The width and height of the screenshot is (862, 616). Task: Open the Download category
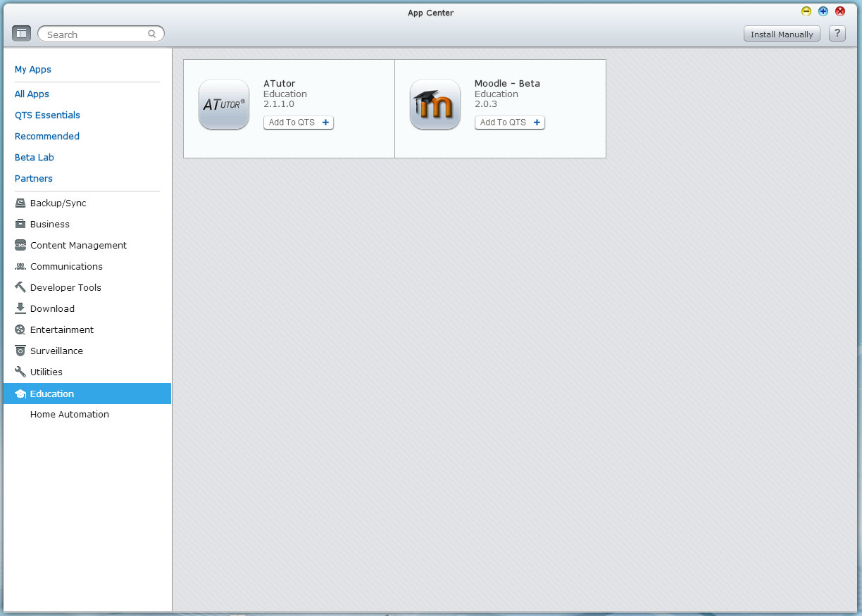(x=52, y=308)
